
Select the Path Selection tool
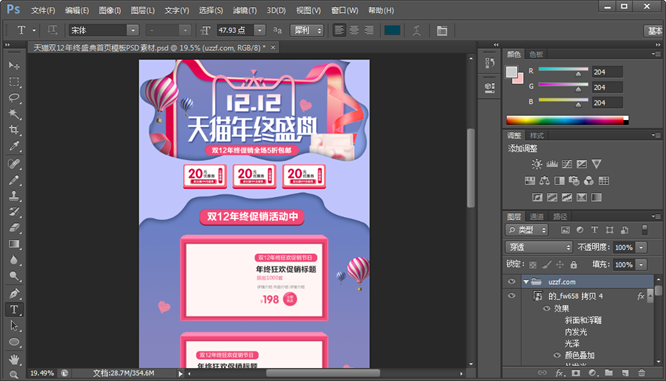click(14, 326)
